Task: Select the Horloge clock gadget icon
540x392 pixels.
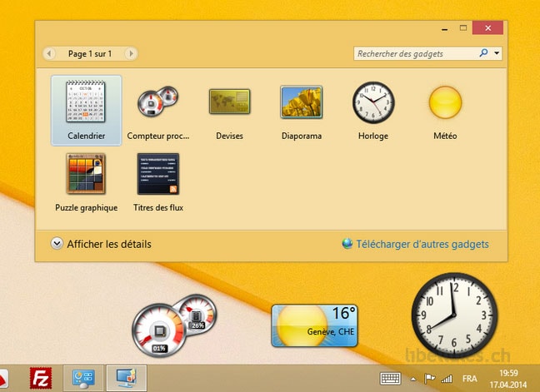Action: (373, 102)
